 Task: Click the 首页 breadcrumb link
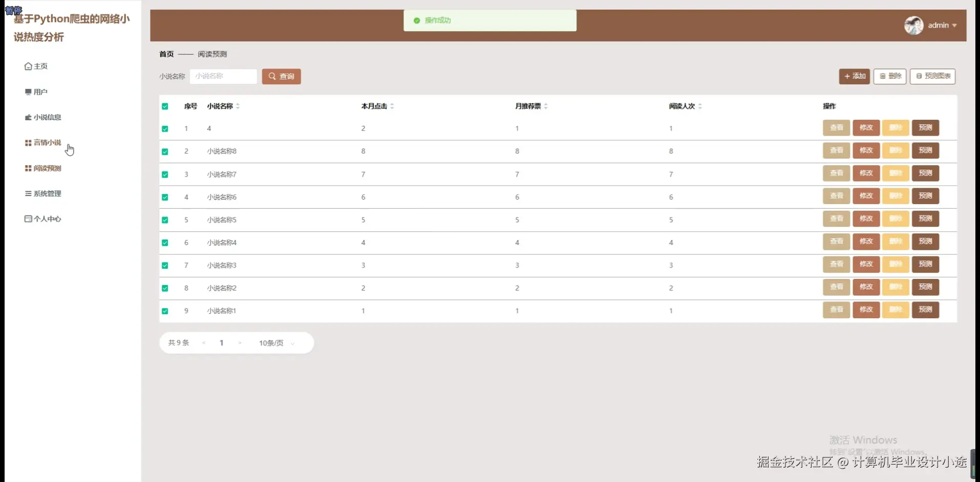[166, 54]
